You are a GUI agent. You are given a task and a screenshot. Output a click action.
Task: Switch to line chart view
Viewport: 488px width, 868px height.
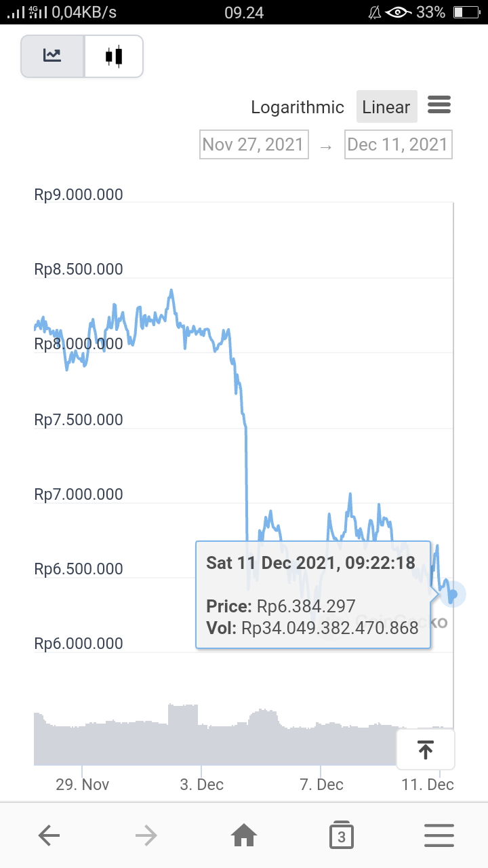click(x=53, y=56)
